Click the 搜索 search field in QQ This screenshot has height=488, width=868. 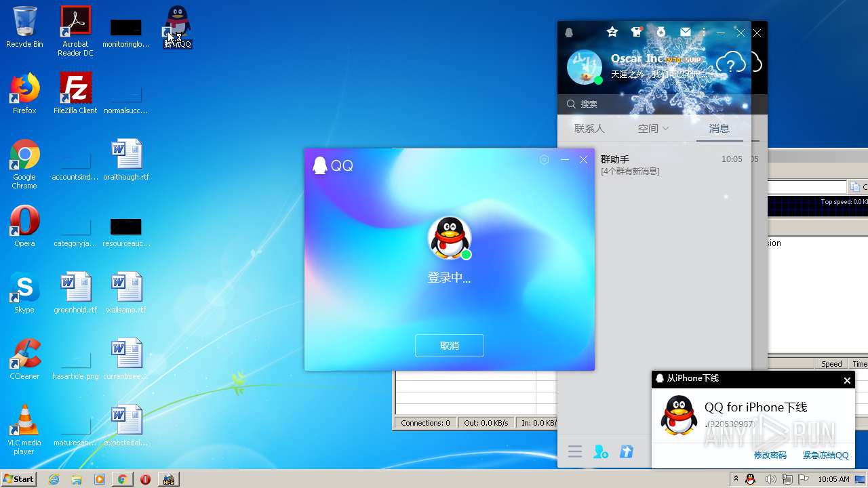(654, 104)
